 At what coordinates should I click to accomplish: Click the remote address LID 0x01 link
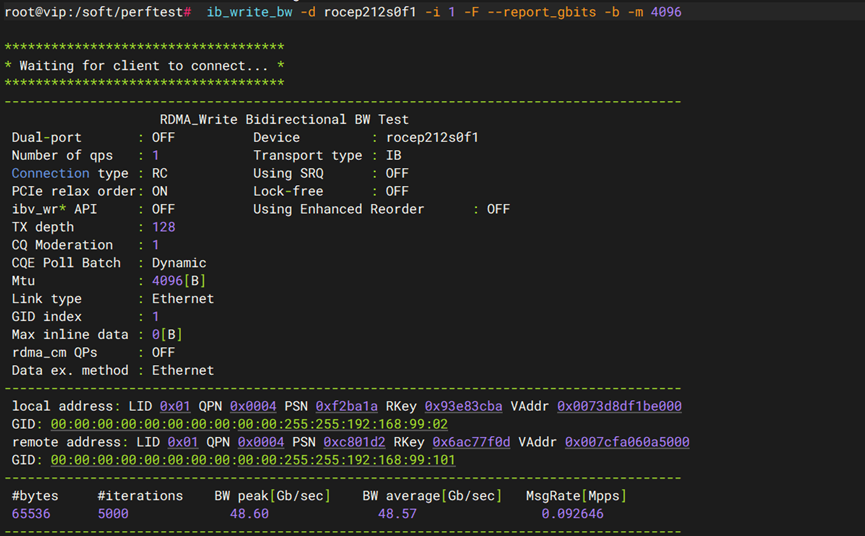[182, 442]
